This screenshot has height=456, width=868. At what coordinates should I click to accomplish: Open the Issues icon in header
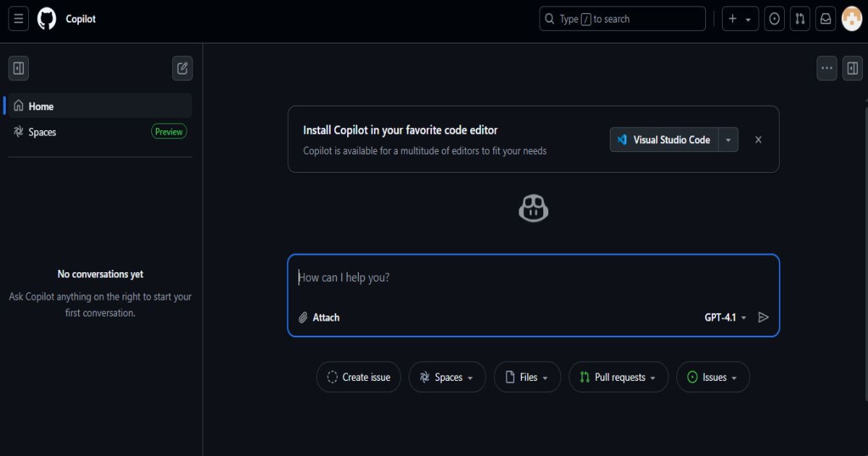pyautogui.click(x=775, y=19)
